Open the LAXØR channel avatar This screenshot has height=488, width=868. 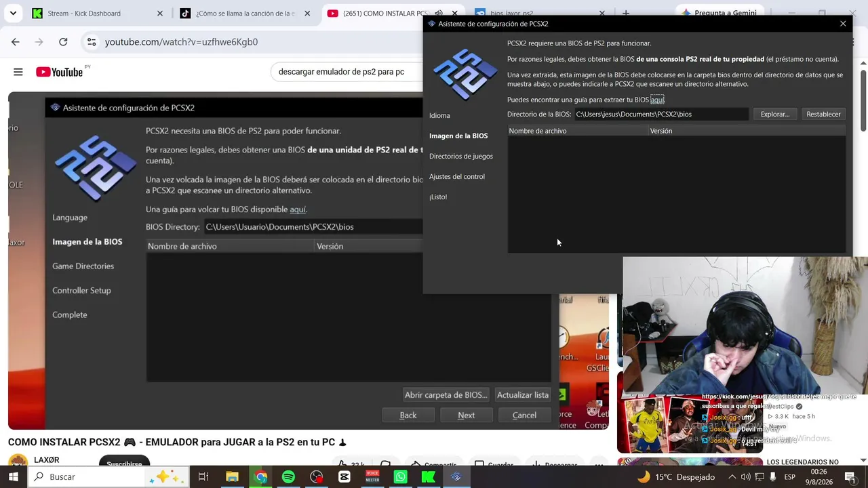18,462
